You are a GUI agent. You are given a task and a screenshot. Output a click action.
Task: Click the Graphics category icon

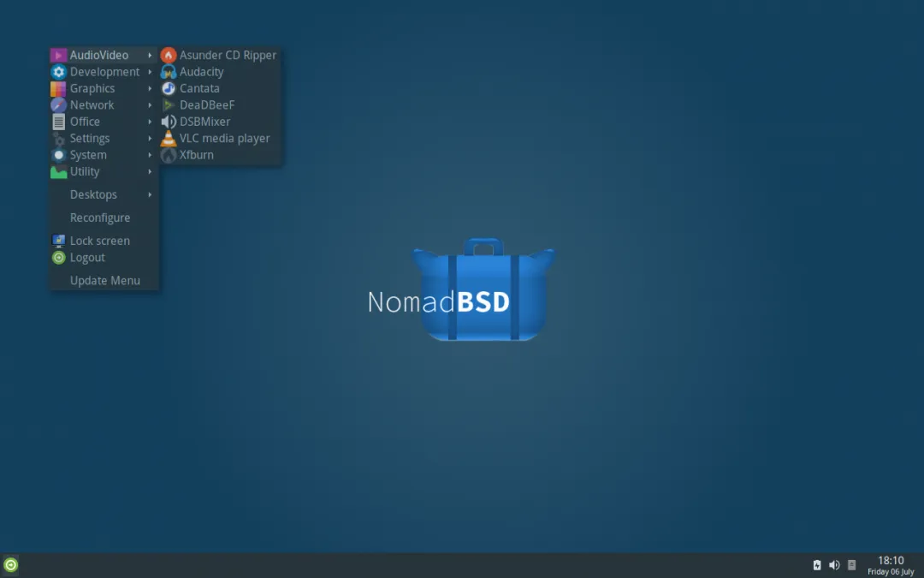tap(58, 88)
